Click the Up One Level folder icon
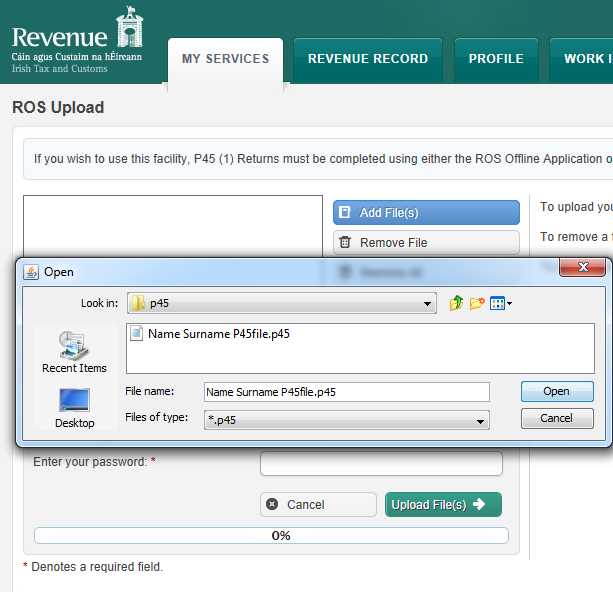613x592 pixels. pyautogui.click(x=456, y=303)
